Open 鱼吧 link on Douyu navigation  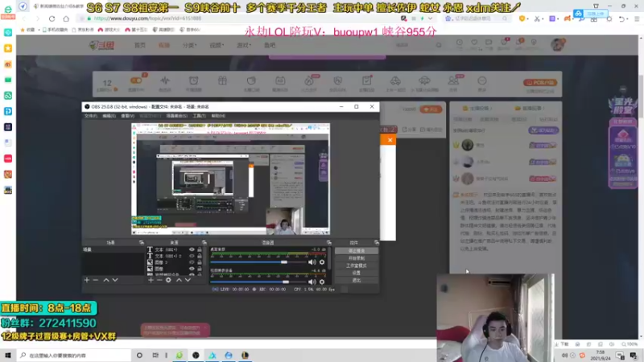point(270,45)
